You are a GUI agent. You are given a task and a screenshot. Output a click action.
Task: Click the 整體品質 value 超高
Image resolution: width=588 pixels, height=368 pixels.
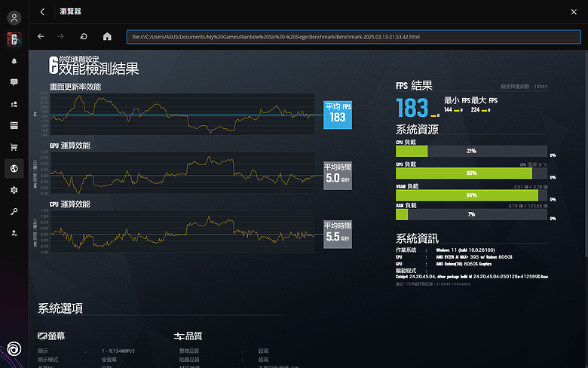tap(263, 351)
